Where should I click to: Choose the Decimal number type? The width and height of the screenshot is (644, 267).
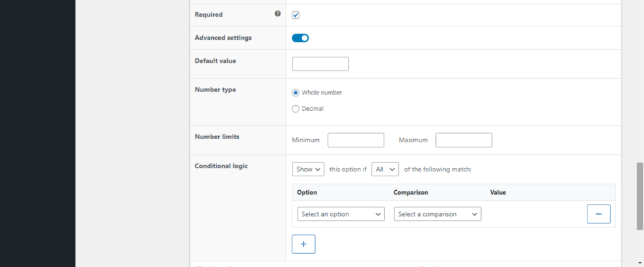point(296,108)
